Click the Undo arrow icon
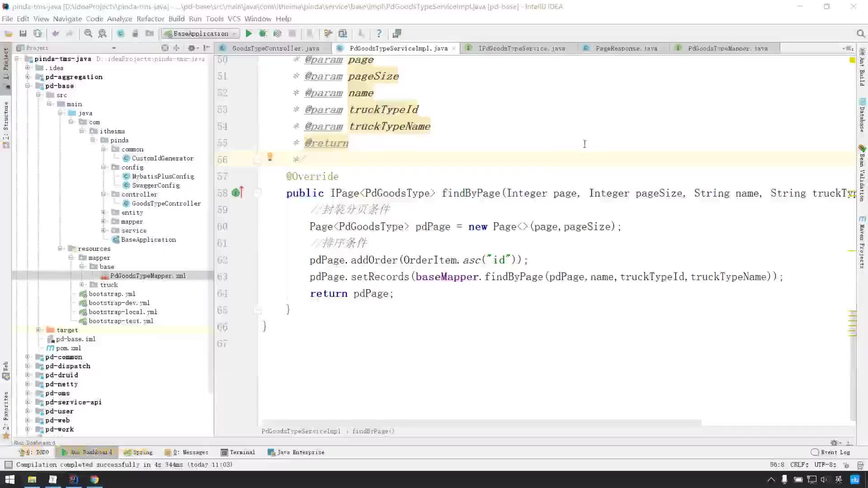 point(56,33)
